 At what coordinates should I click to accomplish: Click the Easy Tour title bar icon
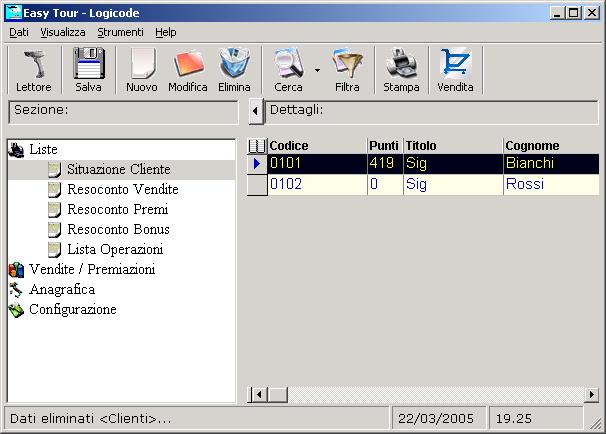click(14, 13)
